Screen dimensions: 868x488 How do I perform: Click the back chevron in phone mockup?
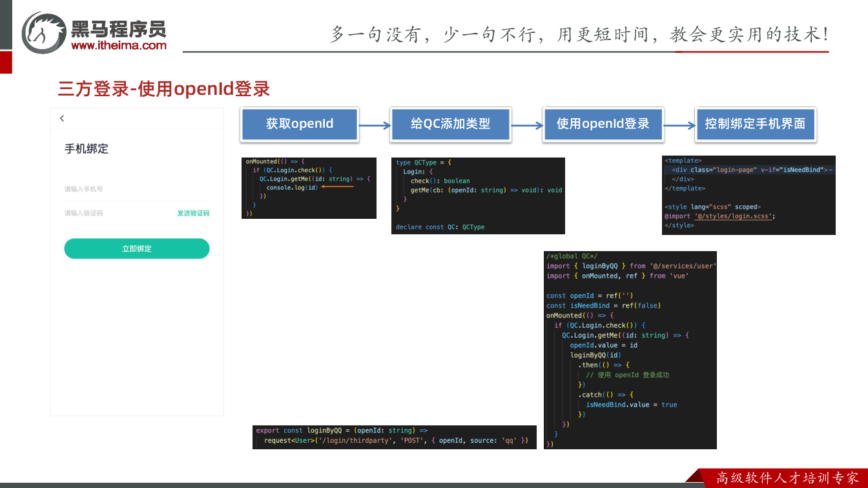tap(62, 118)
